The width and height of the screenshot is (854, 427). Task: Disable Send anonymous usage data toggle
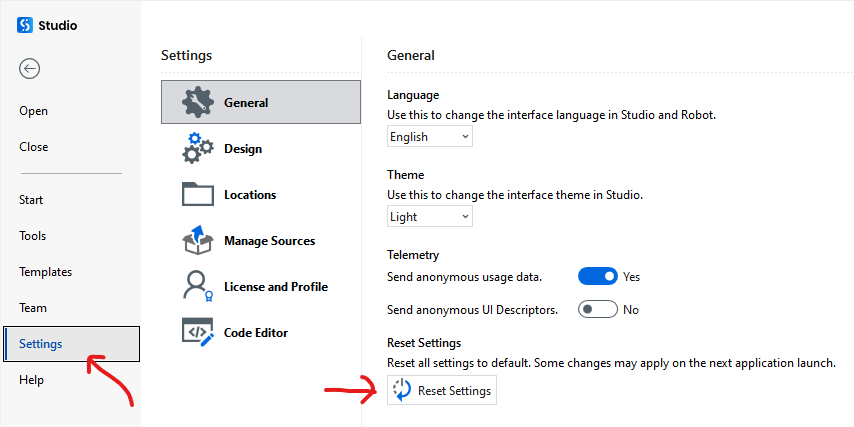point(597,277)
